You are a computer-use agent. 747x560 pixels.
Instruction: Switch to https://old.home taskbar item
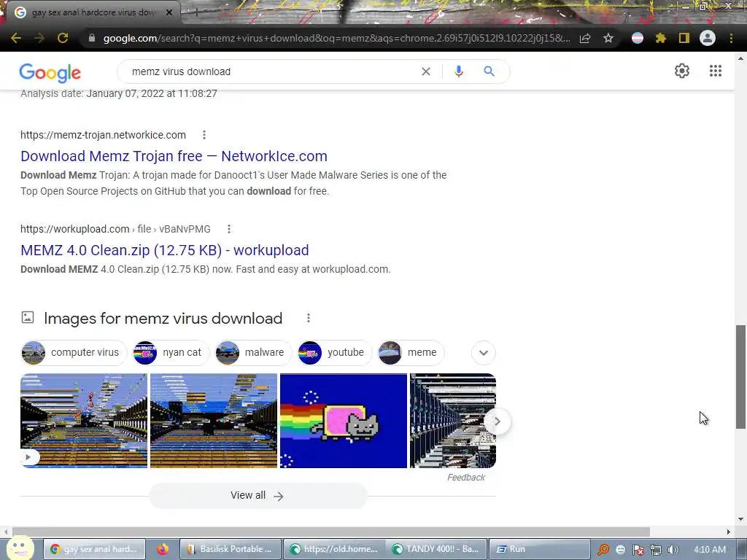[x=334, y=549]
